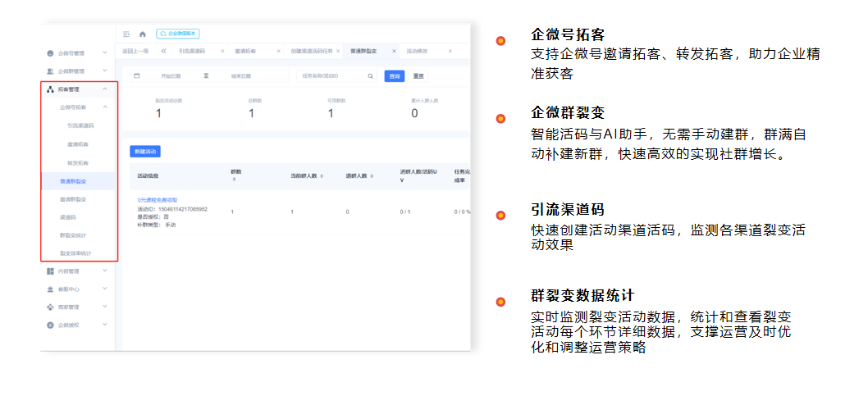Image resolution: width=868 pixels, height=396 pixels.
Task: Close the 普通群裂变 tab
Action: click(393, 51)
